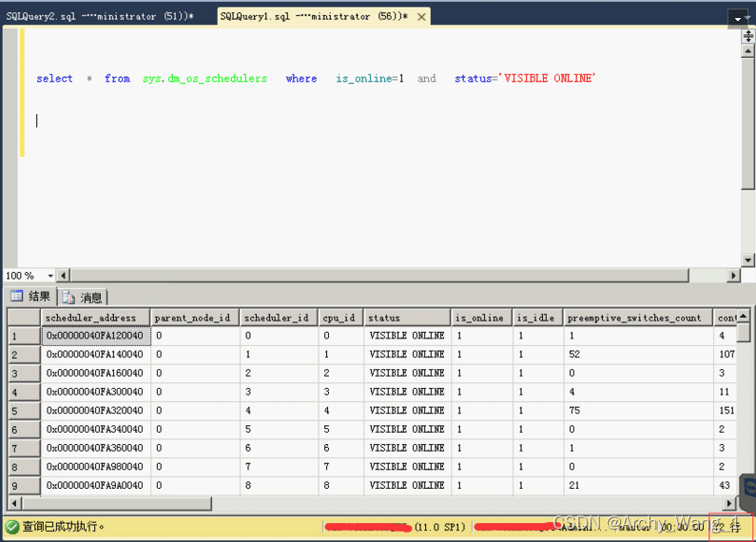Image resolution: width=756 pixels, height=542 pixels.
Task: Select row header number 5
Action: pos(24,411)
